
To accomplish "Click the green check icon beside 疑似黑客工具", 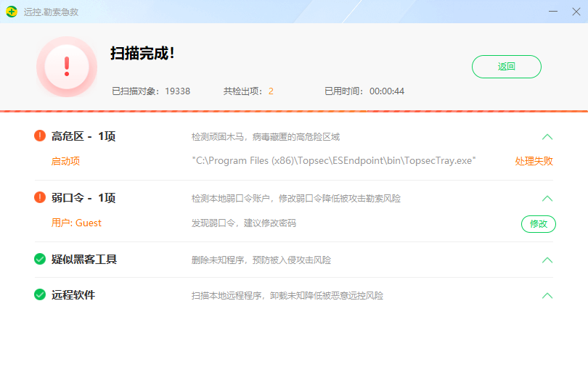I will 40,260.
